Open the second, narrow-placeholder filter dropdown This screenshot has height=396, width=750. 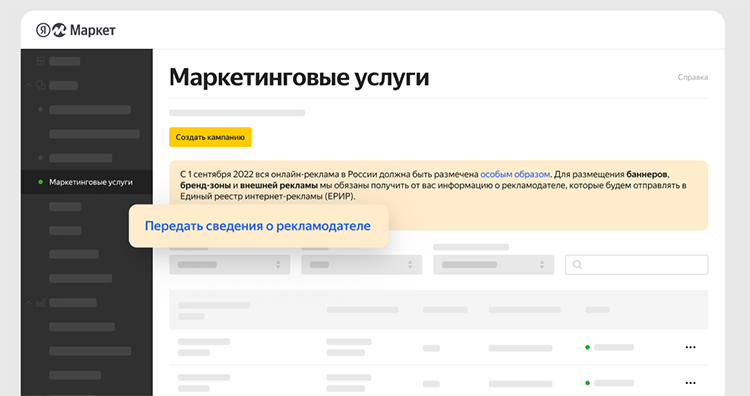362,264
